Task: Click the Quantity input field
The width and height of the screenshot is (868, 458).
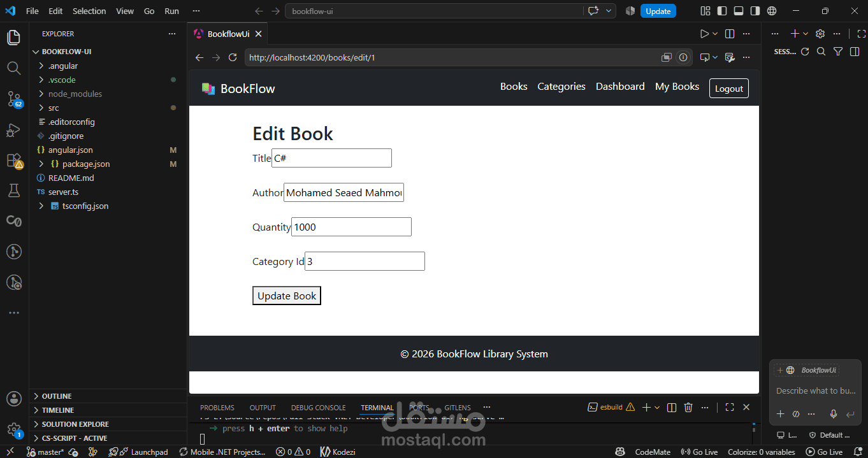Action: point(351,227)
